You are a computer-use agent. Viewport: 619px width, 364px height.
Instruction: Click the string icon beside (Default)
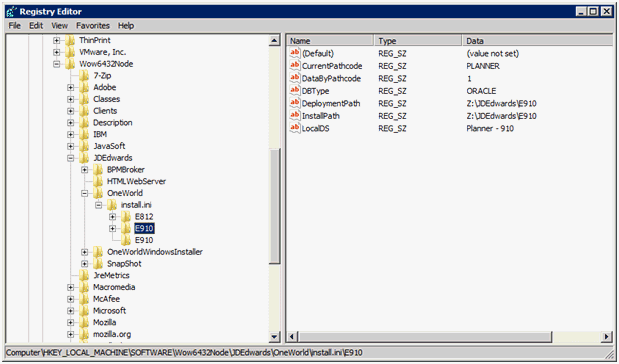pyautogui.click(x=294, y=53)
